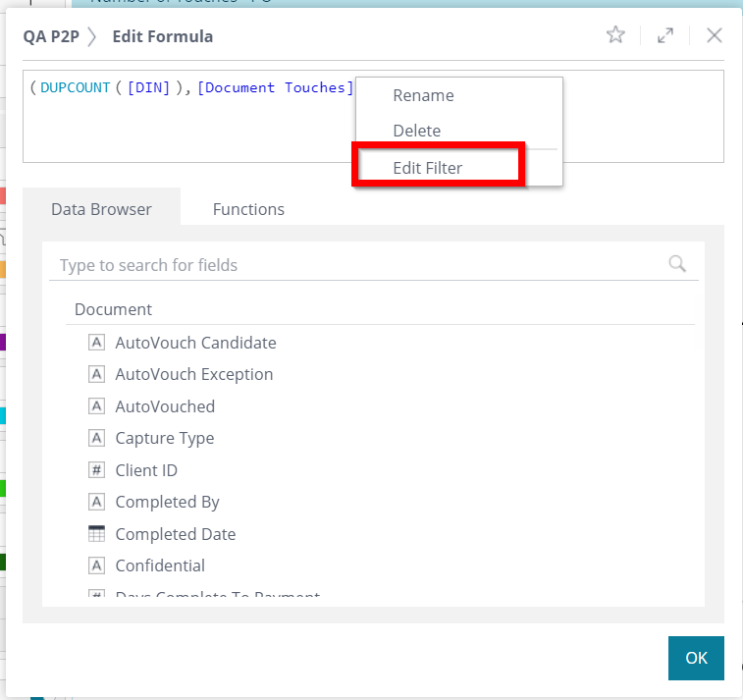Click the text icon beside Confidential
Viewport: 743px width, 700px height.
[x=96, y=565]
